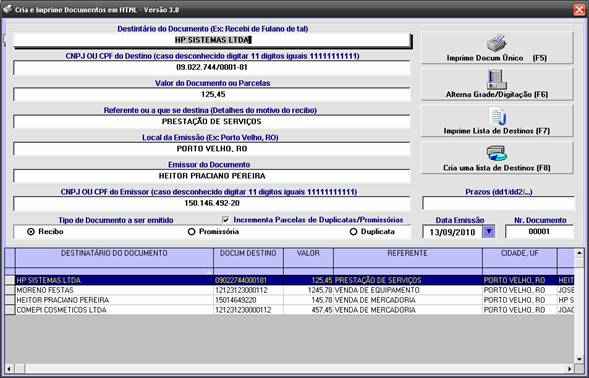Click the row selector box beside MORENO FESTAS
Screen dimensions: 589x378
coord(10,290)
